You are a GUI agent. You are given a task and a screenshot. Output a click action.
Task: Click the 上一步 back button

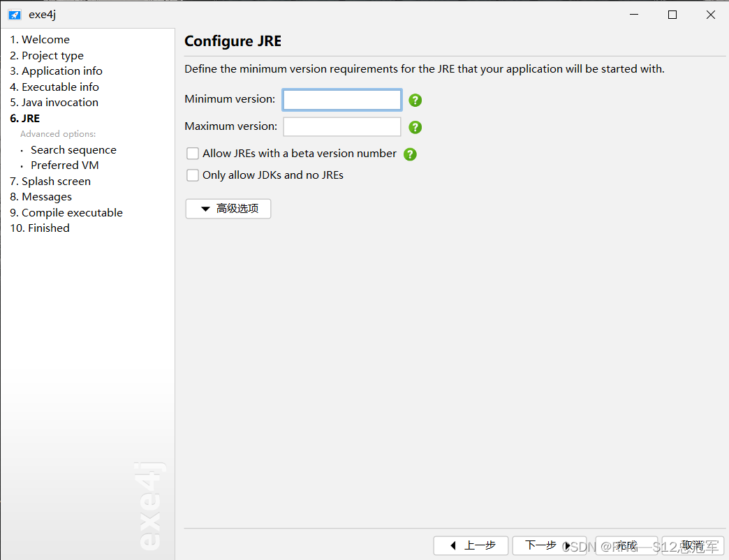471,545
